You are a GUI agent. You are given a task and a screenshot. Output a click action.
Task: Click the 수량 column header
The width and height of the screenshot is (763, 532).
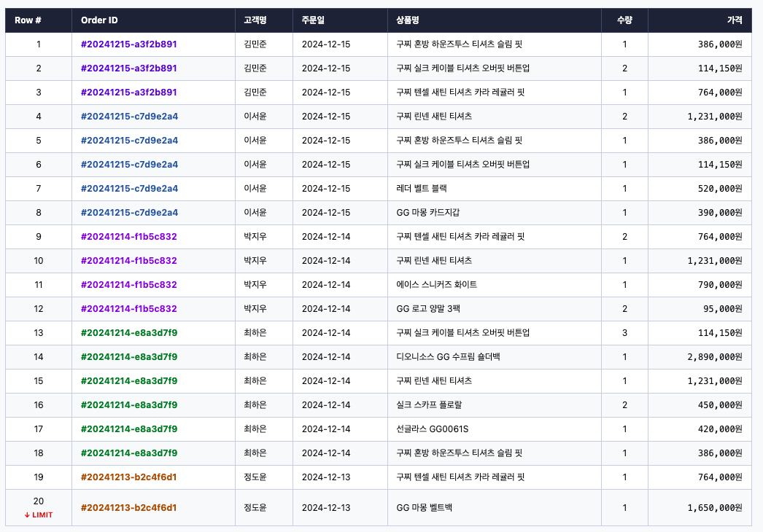pyautogui.click(x=624, y=20)
